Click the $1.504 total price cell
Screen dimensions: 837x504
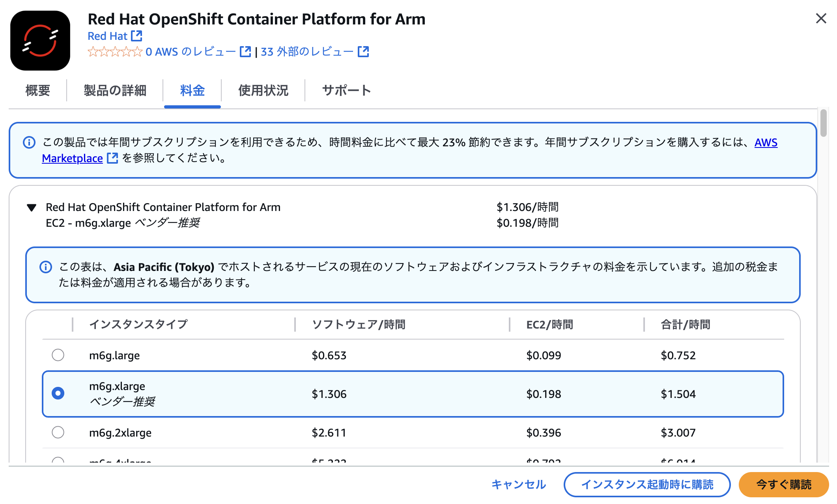click(678, 394)
